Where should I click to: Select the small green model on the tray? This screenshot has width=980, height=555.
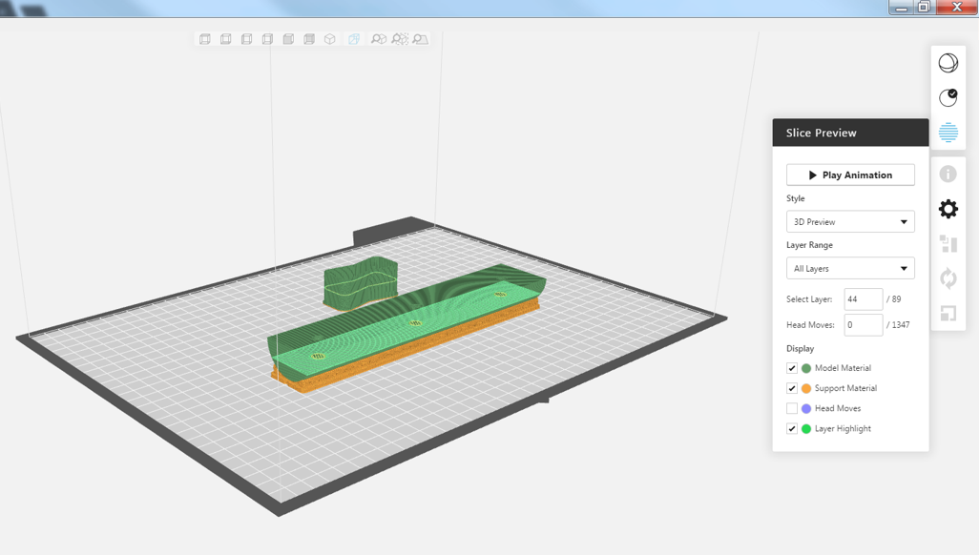(361, 284)
